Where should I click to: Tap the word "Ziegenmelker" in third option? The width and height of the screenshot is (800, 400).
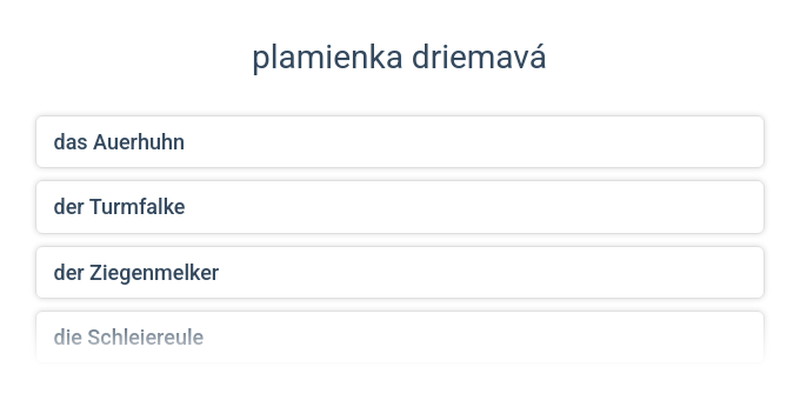154,273
